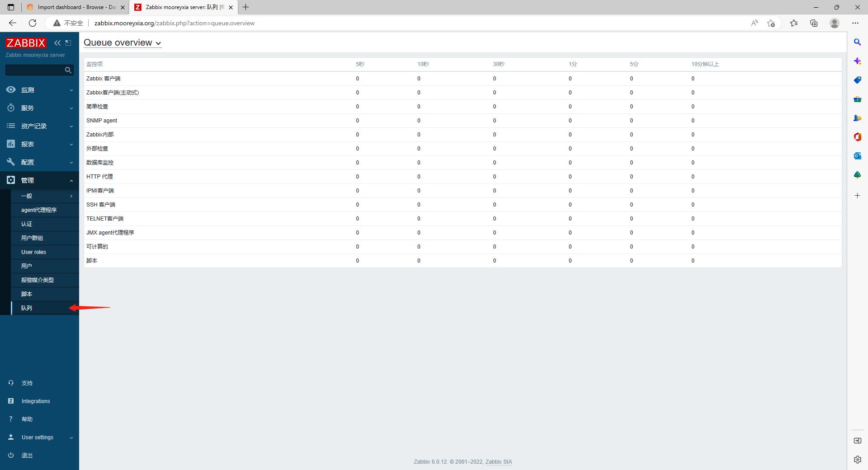Expand the 监测 monitoring menu
This screenshot has height=470, width=868.
click(39, 90)
